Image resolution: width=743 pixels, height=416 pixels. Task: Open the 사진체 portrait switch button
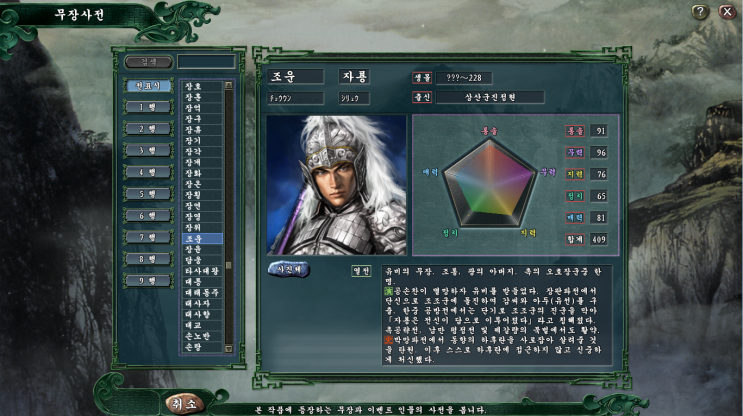pos(289,270)
